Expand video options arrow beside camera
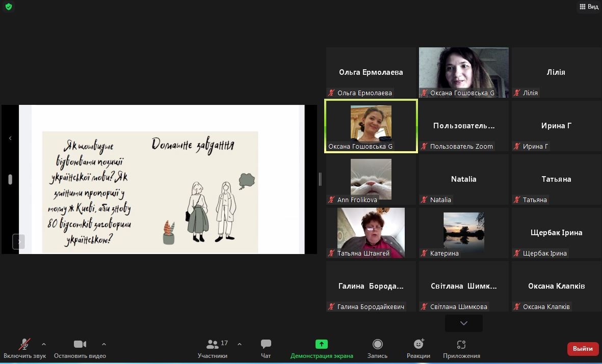Viewport: 602px width, 364px height. click(x=104, y=344)
